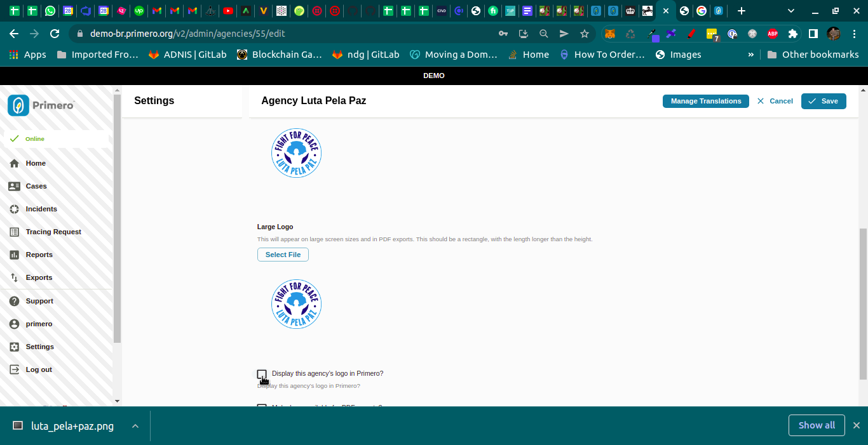The width and height of the screenshot is (868, 445).
Task: Click the Support question-mark icon
Action: (x=15, y=301)
